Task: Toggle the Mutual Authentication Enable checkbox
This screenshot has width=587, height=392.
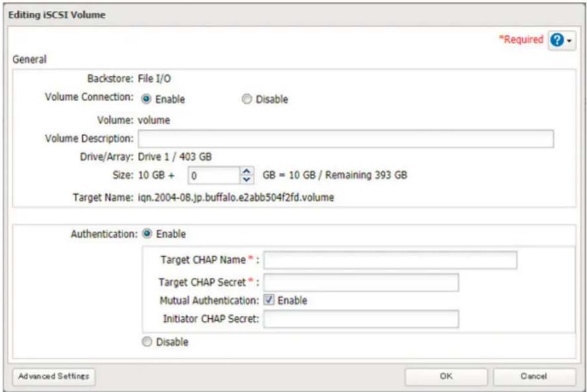Action: click(x=269, y=299)
